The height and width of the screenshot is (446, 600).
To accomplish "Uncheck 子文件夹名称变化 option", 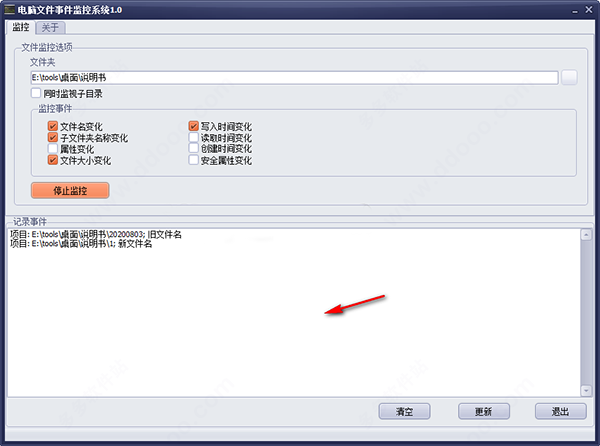I will pyautogui.click(x=53, y=137).
